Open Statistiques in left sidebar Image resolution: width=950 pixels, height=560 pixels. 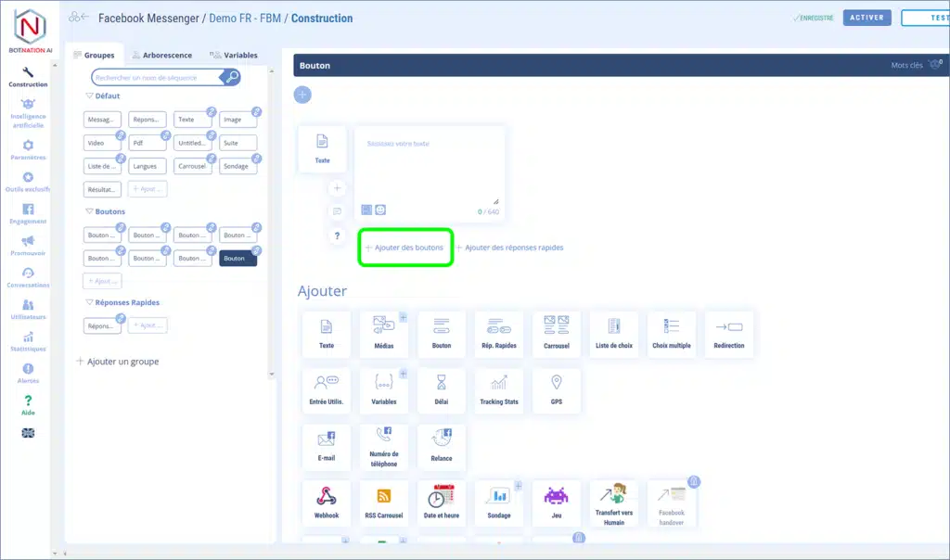point(28,339)
